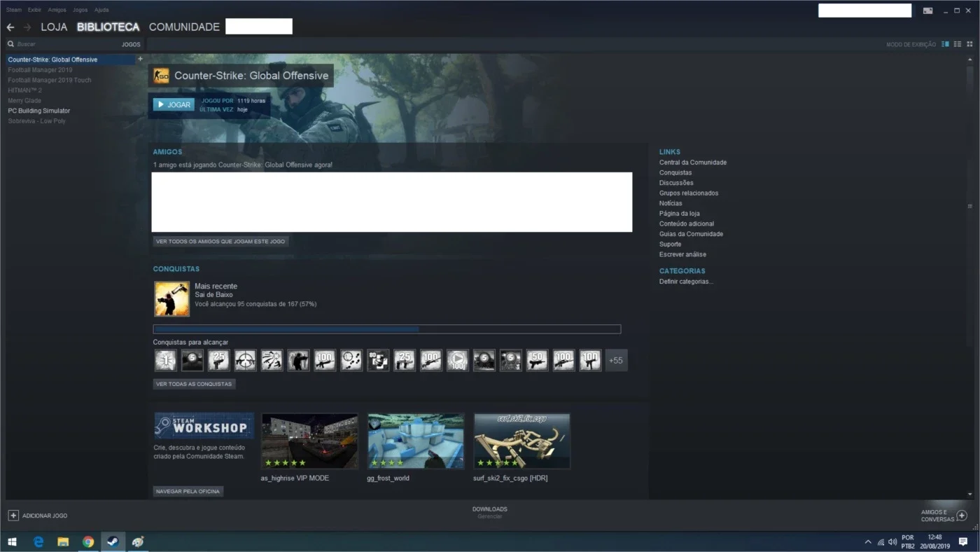This screenshot has height=552, width=980.
Task: Open Big Picture mode icon
Action: [x=927, y=11]
